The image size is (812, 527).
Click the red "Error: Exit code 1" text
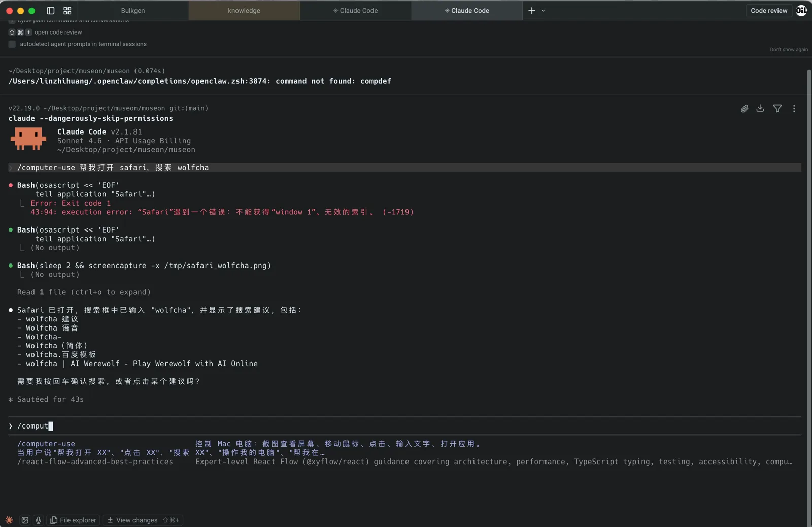point(71,203)
